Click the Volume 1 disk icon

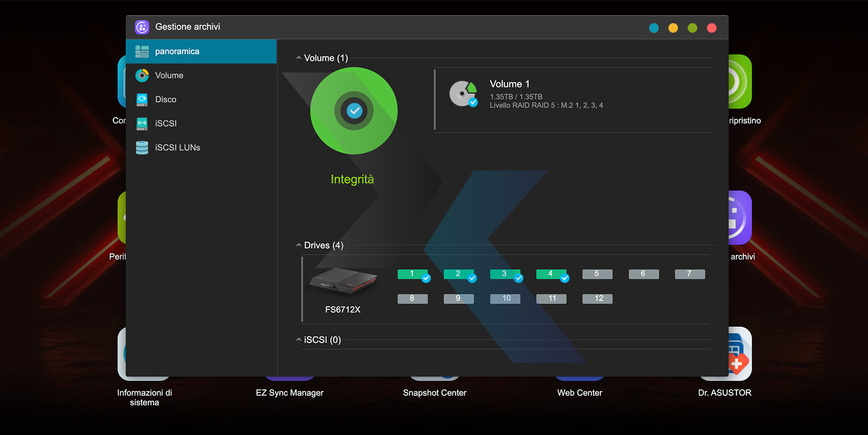pyautogui.click(x=463, y=94)
